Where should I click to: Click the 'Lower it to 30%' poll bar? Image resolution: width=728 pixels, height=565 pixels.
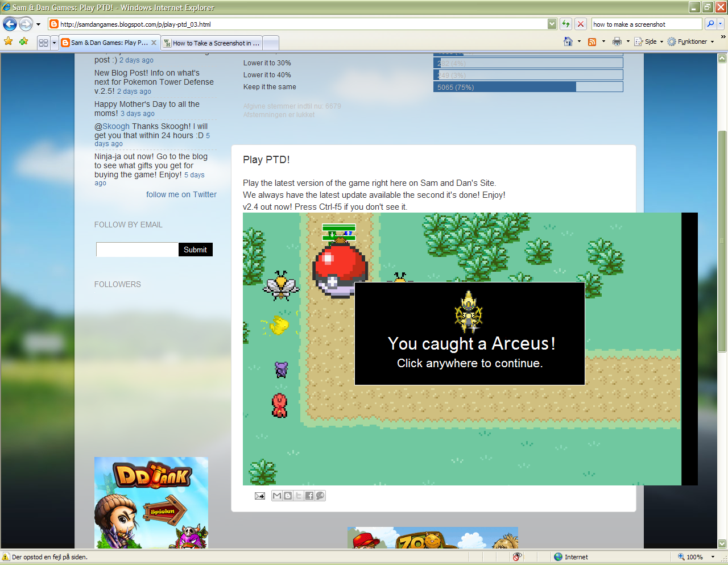[x=528, y=63]
